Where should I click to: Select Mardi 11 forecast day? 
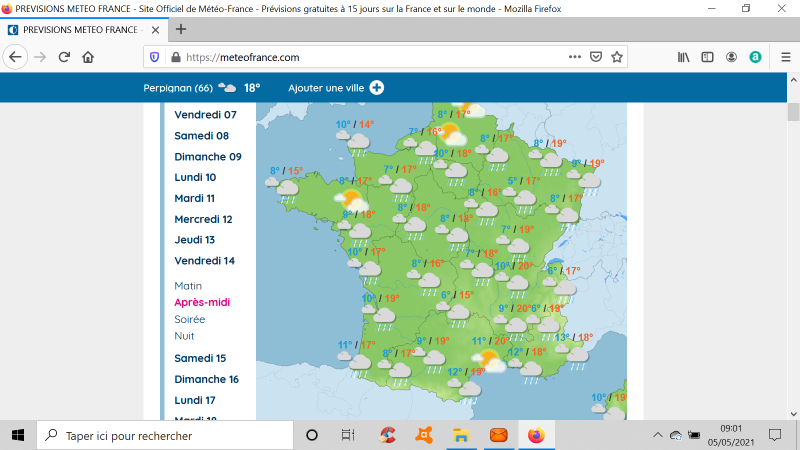click(194, 198)
